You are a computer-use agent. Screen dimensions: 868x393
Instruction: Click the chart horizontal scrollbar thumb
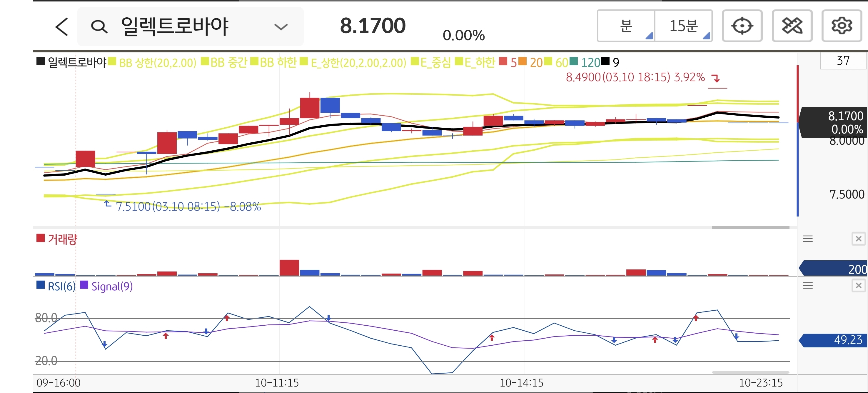click(750, 227)
